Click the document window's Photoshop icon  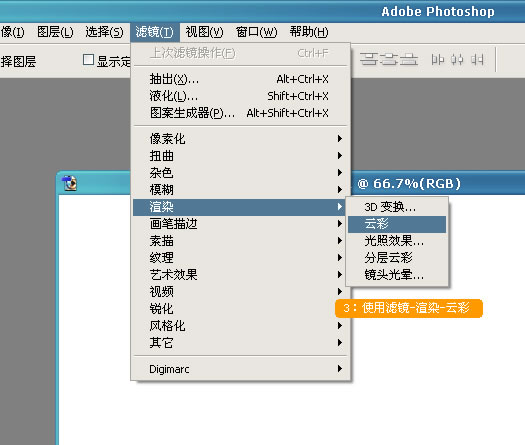point(70,183)
